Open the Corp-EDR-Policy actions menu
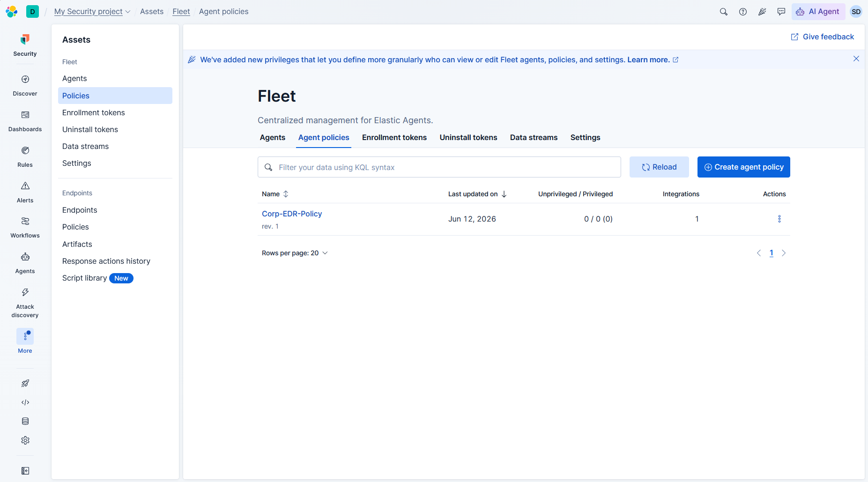The height and width of the screenshot is (482, 868). coord(779,219)
